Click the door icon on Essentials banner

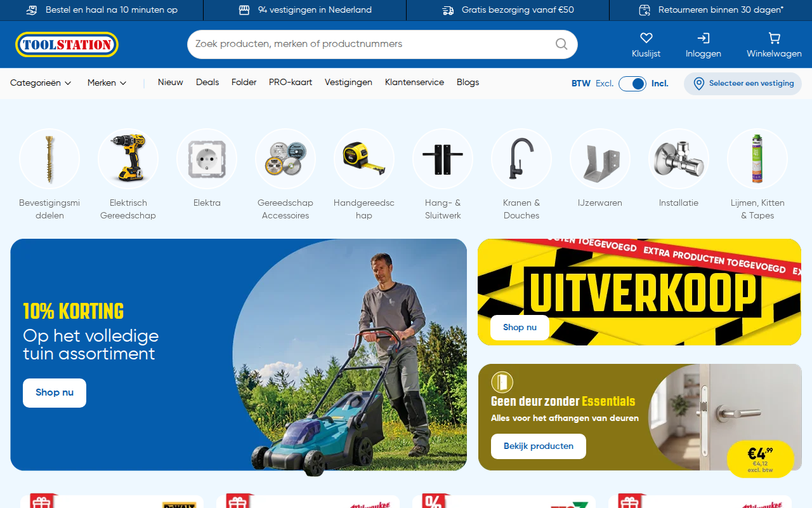(x=502, y=382)
